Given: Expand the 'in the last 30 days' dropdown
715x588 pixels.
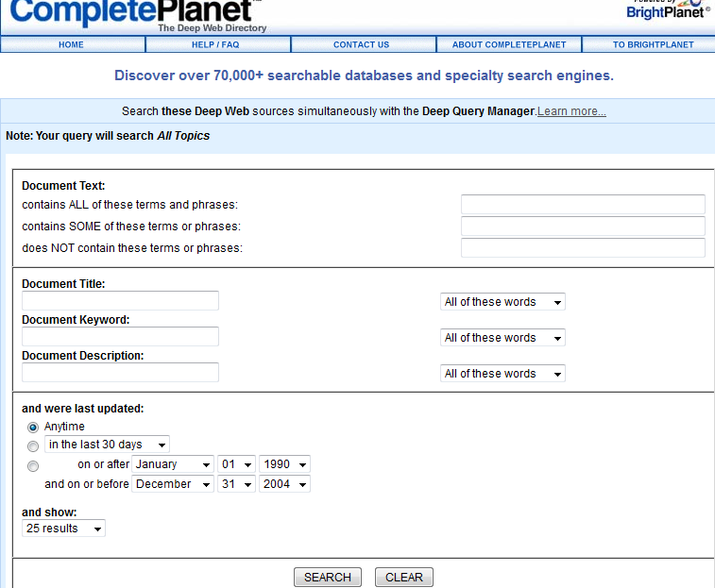Looking at the screenshot, I should (x=107, y=445).
